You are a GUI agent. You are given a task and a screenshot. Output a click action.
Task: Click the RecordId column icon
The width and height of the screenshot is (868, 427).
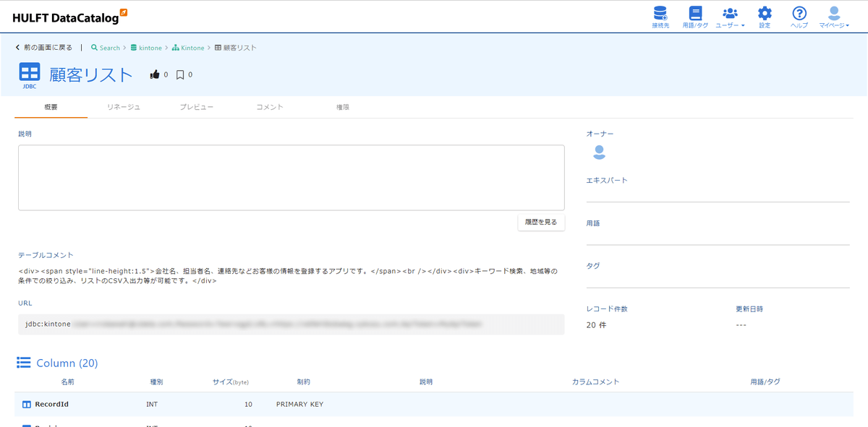click(x=27, y=405)
